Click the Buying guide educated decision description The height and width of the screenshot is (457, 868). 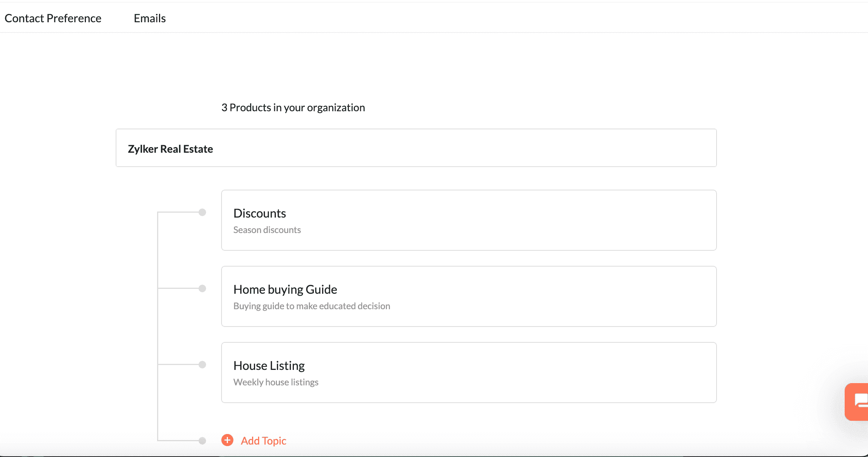[312, 306]
